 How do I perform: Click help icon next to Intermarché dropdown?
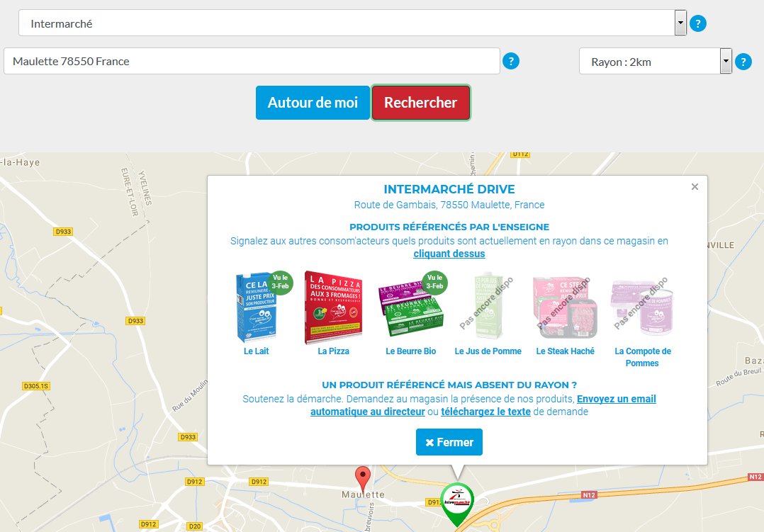(697, 23)
